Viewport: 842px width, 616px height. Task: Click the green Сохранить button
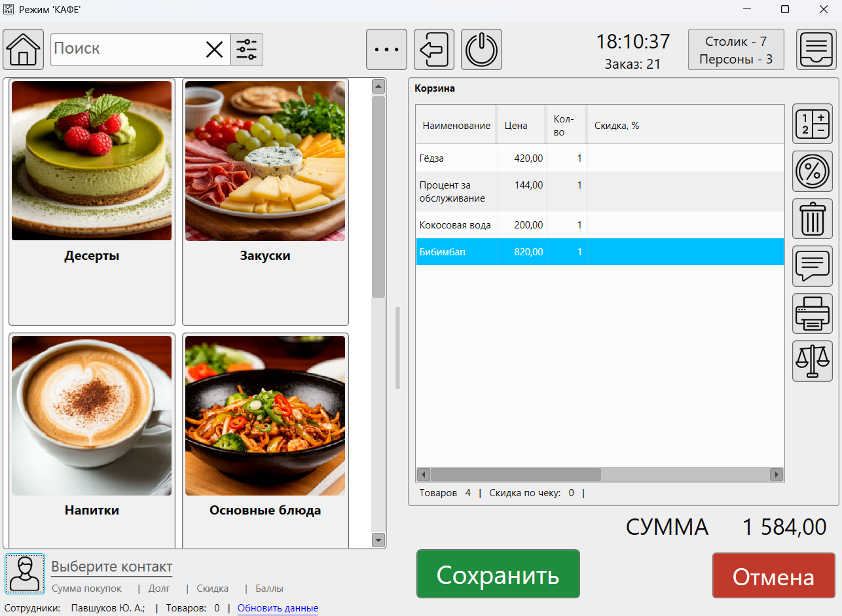(498, 574)
